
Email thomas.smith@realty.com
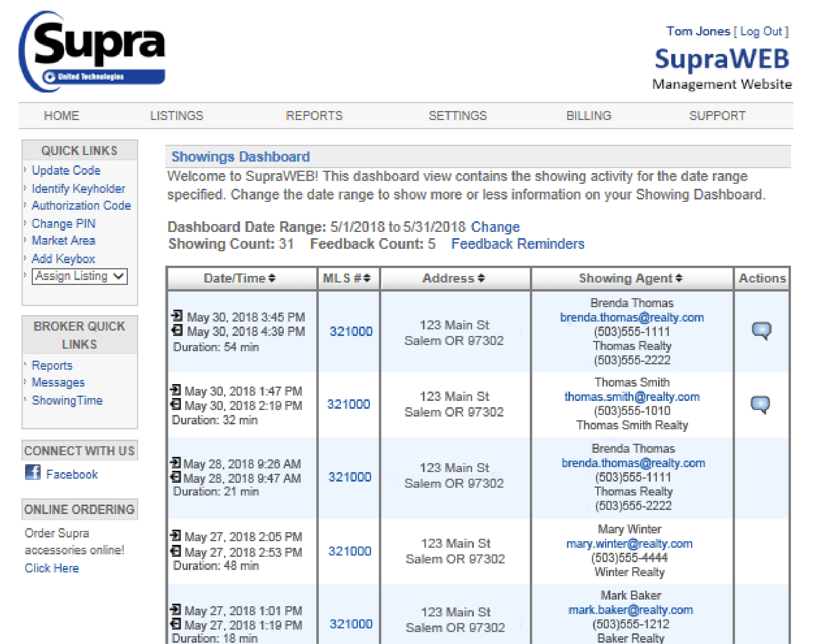[632, 397]
